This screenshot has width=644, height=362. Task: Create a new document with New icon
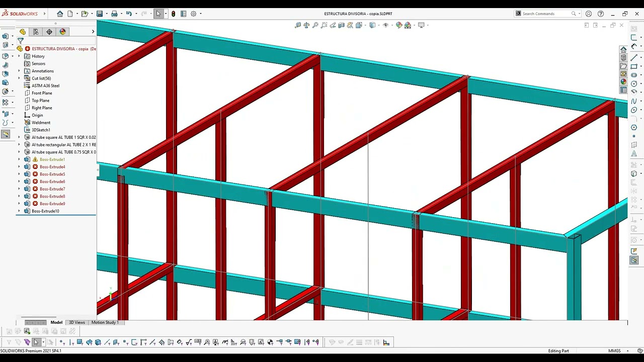[70, 14]
